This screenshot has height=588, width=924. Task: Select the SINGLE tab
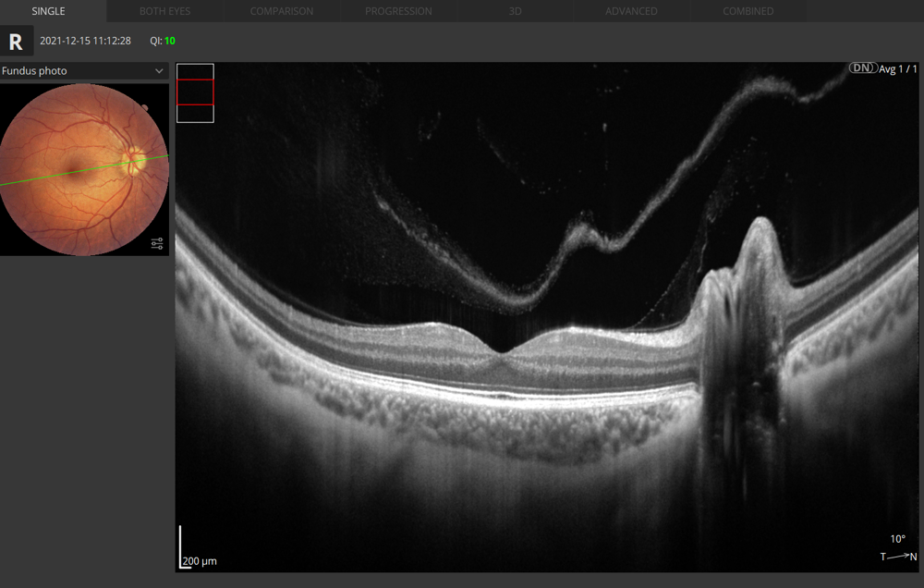(x=46, y=11)
